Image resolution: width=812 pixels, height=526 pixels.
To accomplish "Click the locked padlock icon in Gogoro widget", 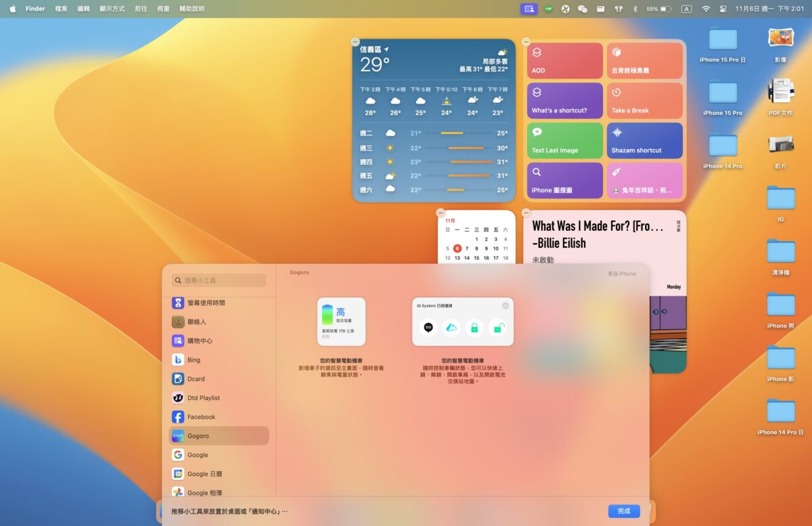I will [x=474, y=328].
